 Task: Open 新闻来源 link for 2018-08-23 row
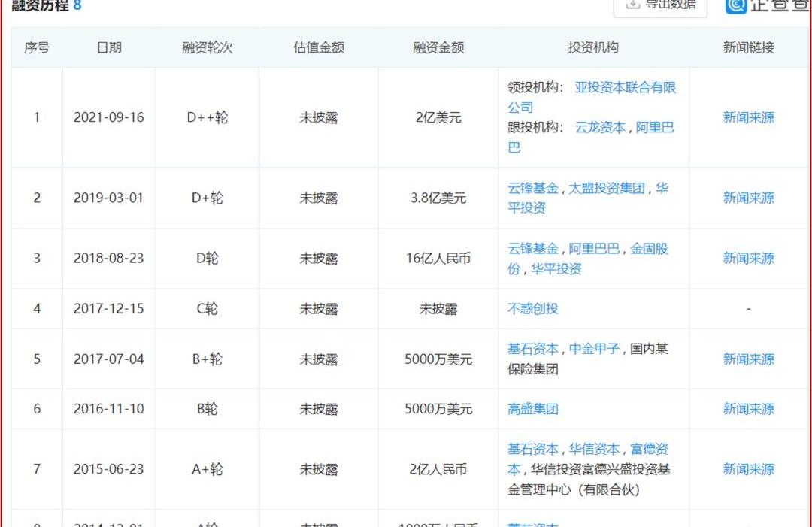[x=748, y=259]
